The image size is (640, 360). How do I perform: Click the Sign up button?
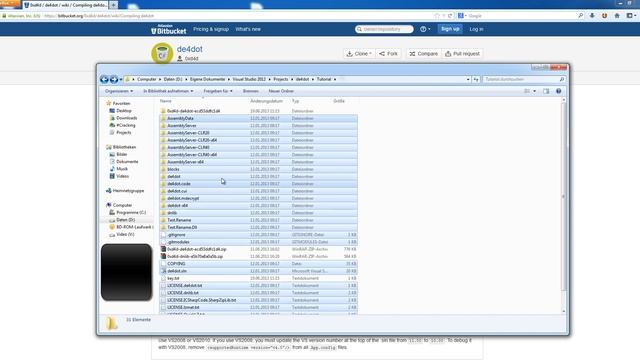coord(450,29)
